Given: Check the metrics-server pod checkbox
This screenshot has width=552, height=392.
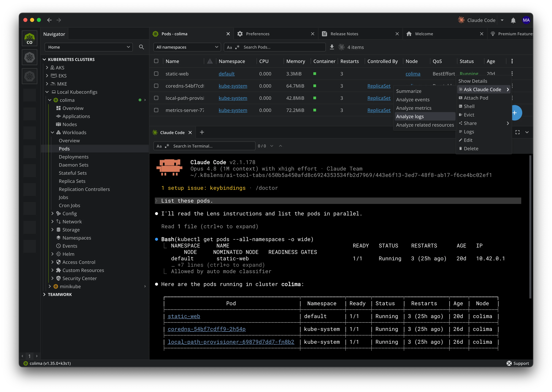Looking at the screenshot, I should click(156, 110).
